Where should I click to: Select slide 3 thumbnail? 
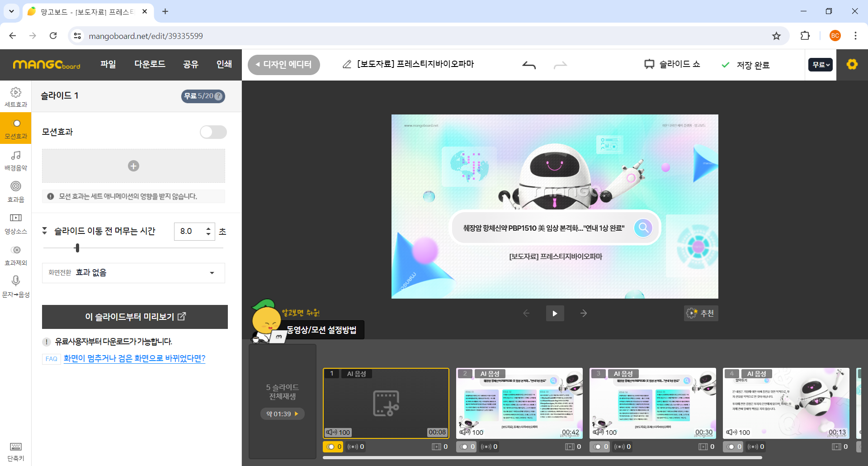(653, 403)
